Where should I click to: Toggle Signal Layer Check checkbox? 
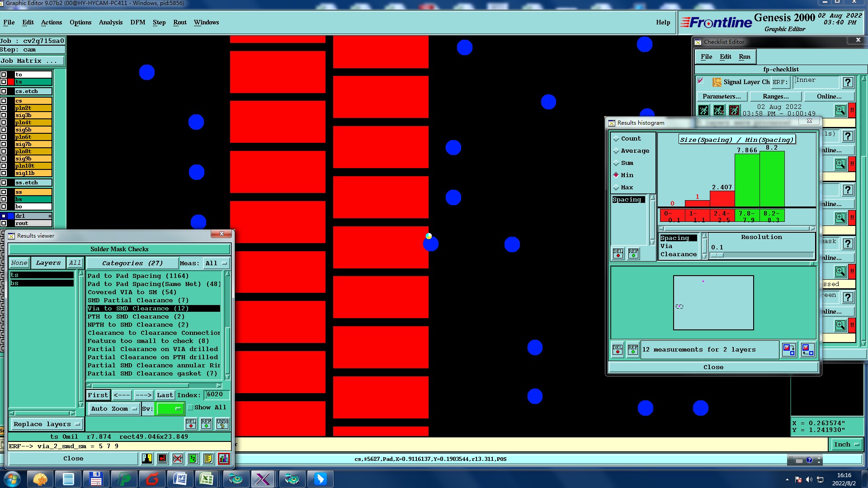pos(701,81)
